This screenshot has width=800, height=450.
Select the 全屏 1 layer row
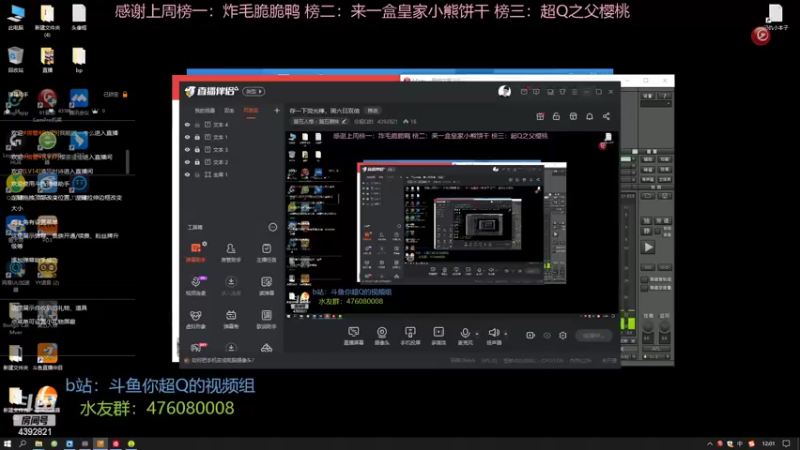[231, 174]
